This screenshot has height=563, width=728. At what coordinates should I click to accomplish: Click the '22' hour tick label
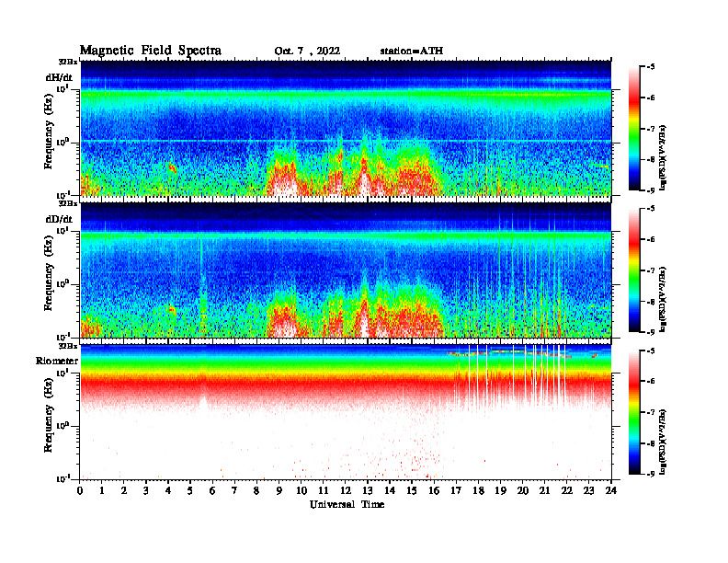(567, 491)
